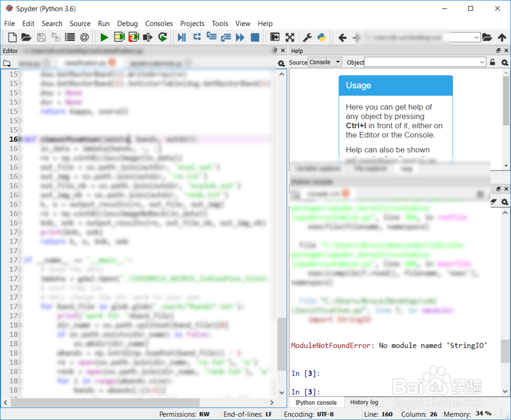This screenshot has width=511, height=420.
Task: Open a file with the folder icon
Action: tap(26, 37)
